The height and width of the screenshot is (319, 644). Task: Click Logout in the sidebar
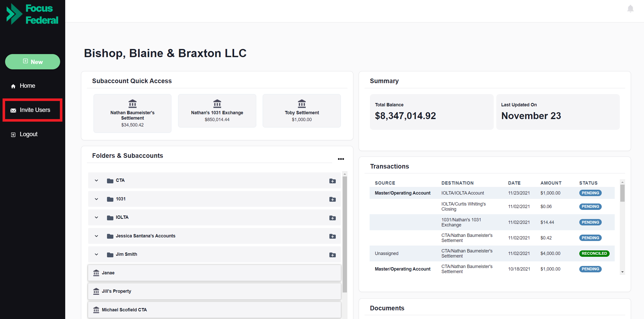[x=28, y=134]
